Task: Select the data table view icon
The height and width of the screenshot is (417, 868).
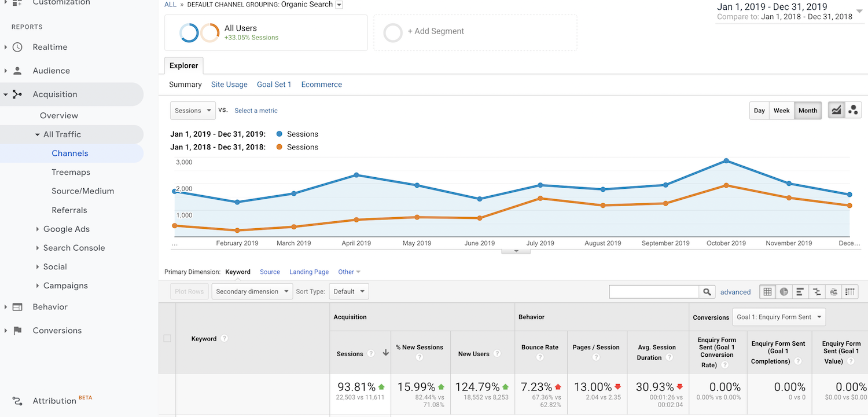Action: tap(767, 292)
